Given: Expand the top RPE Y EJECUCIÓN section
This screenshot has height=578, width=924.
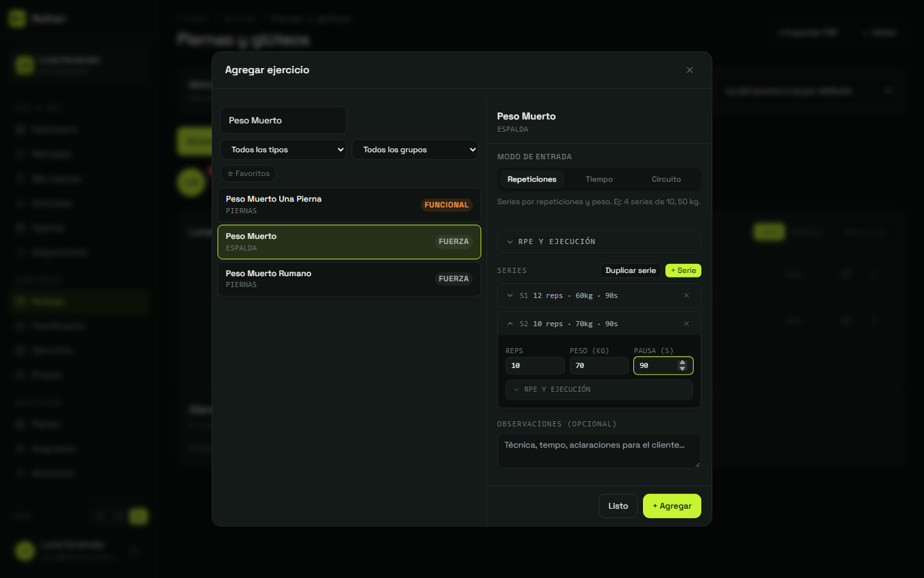Looking at the screenshot, I should pos(599,241).
